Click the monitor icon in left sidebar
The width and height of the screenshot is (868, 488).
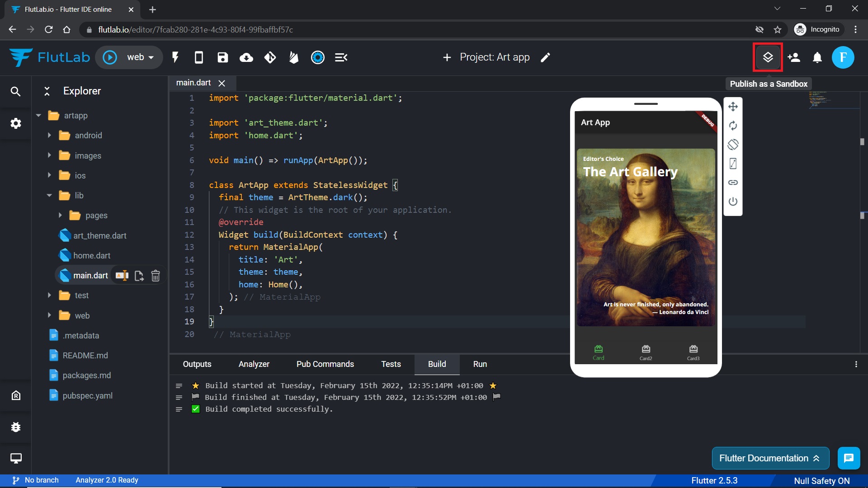tap(16, 459)
